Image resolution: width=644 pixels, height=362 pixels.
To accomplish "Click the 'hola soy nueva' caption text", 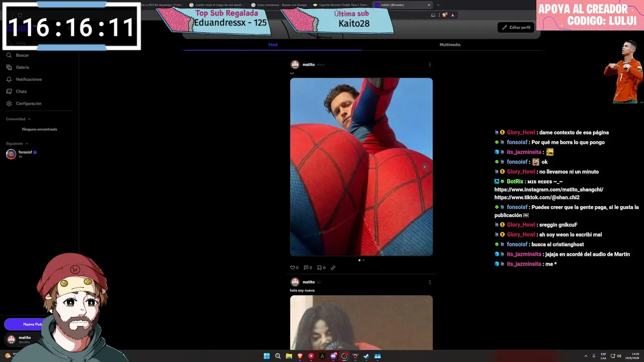I will (302, 291).
